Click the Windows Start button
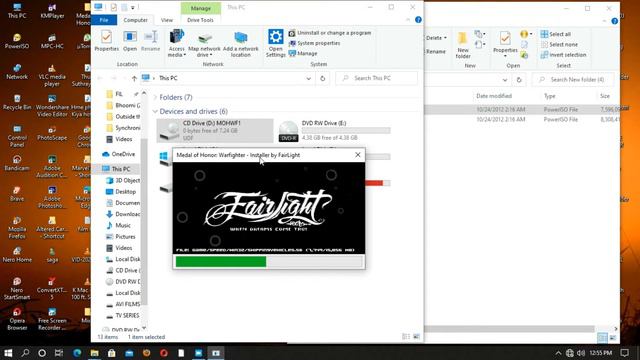The height and width of the screenshot is (360, 640). [x=8, y=353]
